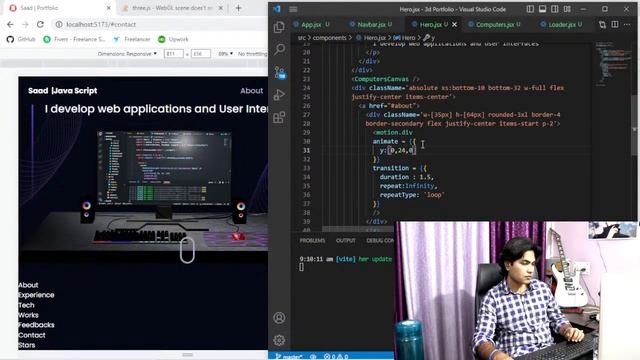Go forward in the browser
640x360 pixels.
pos(25,24)
